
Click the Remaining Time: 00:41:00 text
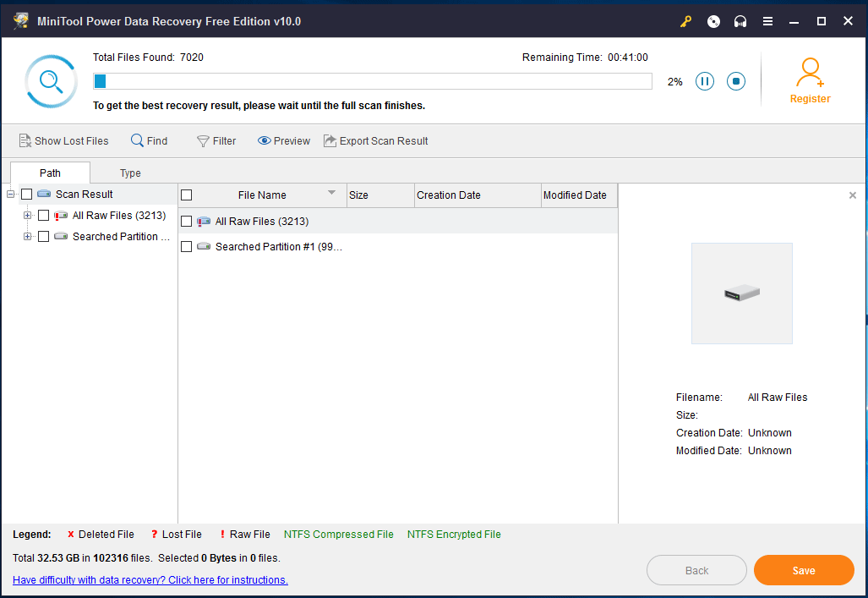[x=585, y=57]
